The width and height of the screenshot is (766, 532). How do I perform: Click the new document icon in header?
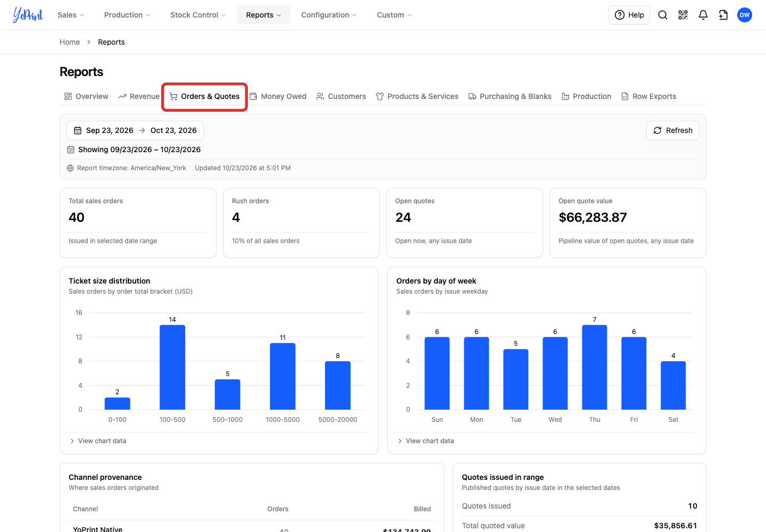(723, 15)
